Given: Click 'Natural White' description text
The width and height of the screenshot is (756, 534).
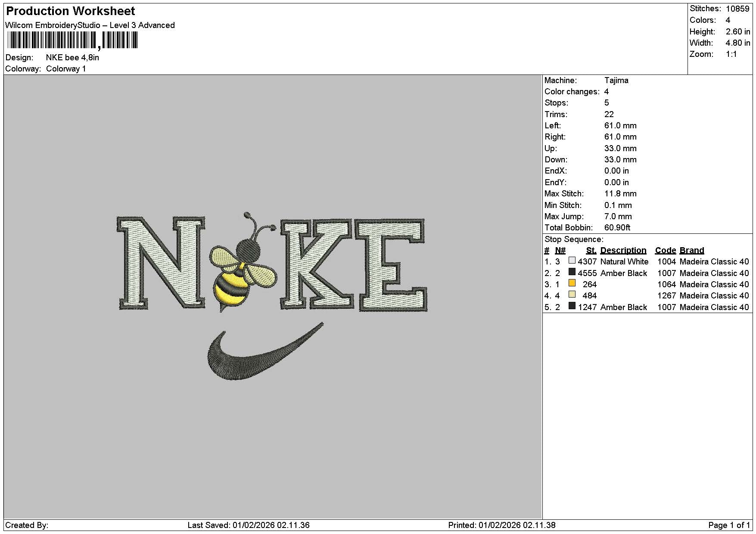Looking at the screenshot, I should tap(624, 262).
